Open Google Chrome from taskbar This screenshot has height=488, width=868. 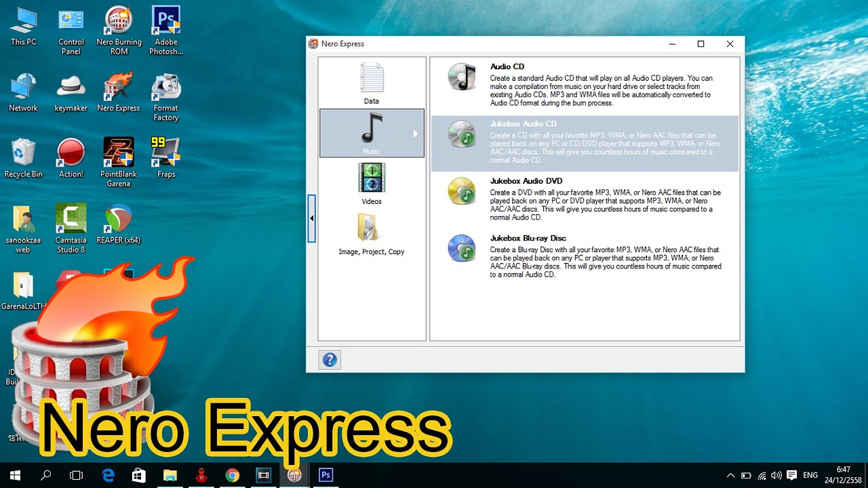[232, 475]
